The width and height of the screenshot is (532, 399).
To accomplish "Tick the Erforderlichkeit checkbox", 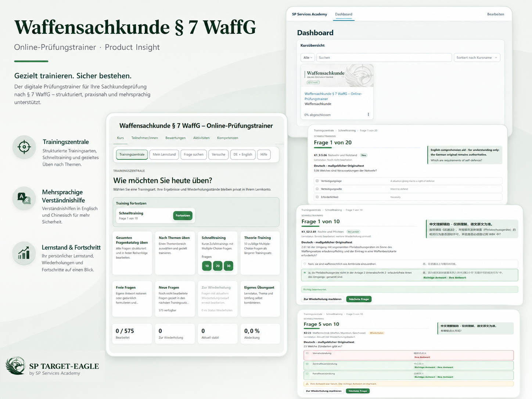I will [317, 197].
